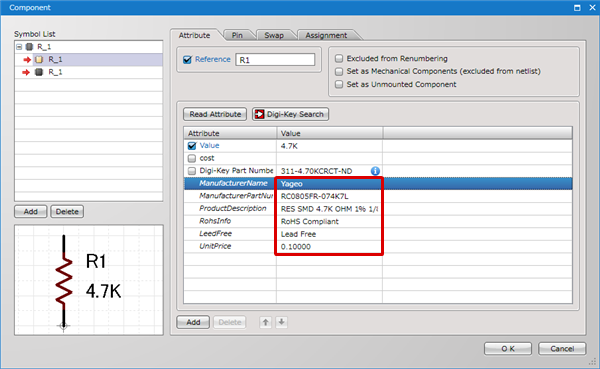
Task: Enable Excluded from Renumbering
Action: (x=339, y=59)
